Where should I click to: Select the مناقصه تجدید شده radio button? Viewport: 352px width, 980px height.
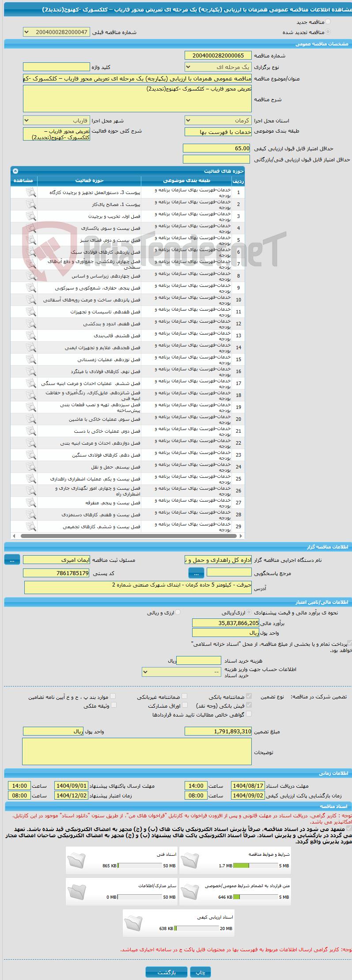328,32
